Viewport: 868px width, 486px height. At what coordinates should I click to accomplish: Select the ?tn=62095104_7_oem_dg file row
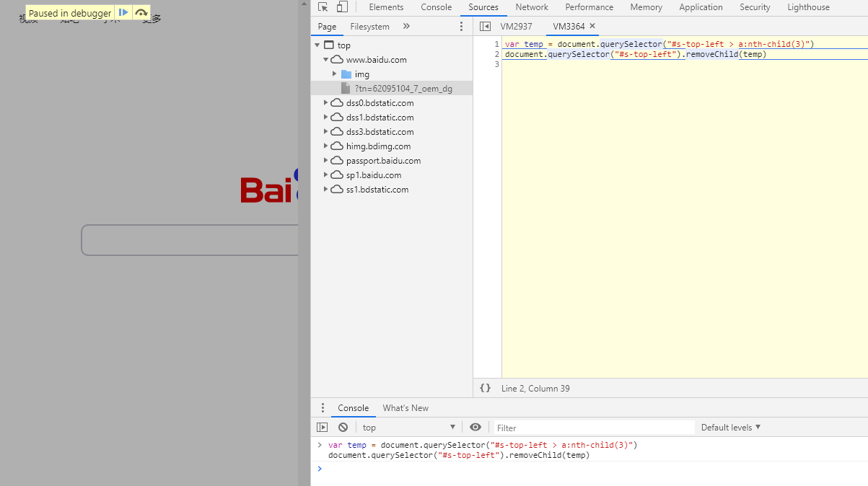tap(392, 88)
